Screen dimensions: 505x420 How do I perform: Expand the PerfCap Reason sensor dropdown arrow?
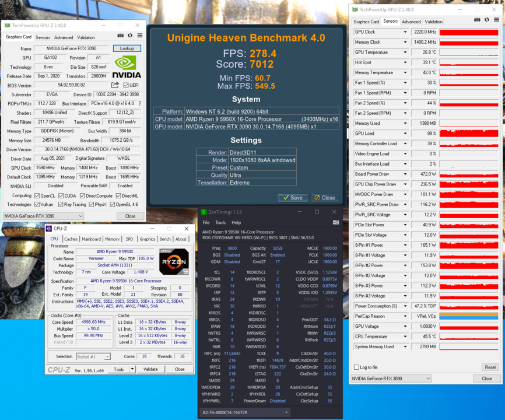(x=405, y=316)
